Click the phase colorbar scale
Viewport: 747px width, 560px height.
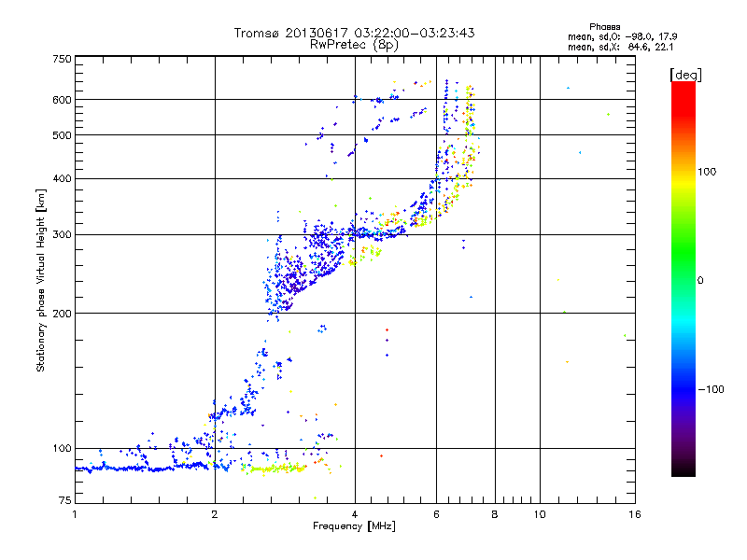684,278
